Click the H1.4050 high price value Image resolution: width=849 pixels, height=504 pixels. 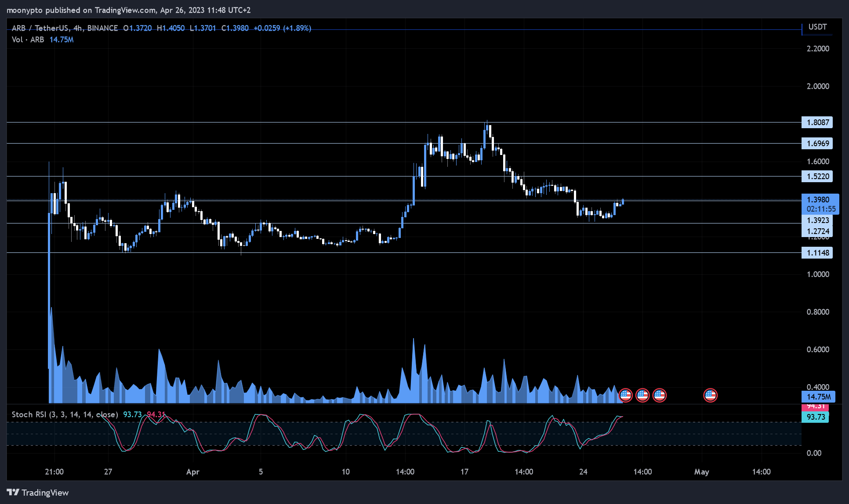click(x=171, y=28)
